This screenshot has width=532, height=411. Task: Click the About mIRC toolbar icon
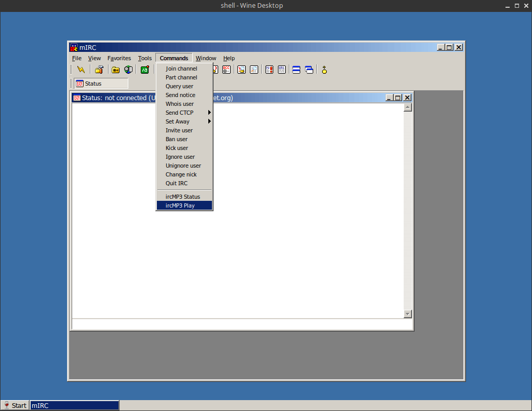pyautogui.click(x=324, y=70)
